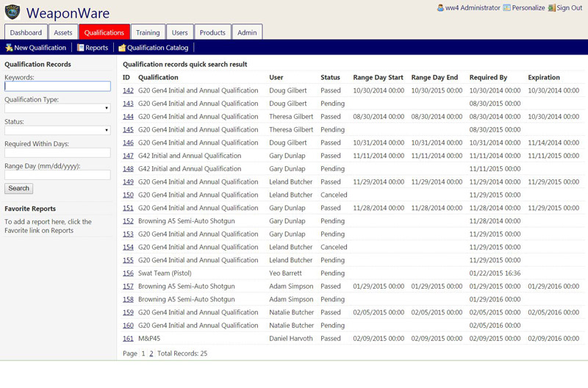Viewport: 588px width, 388px height.
Task: Click the Reports icon in toolbar
Action: click(81, 48)
